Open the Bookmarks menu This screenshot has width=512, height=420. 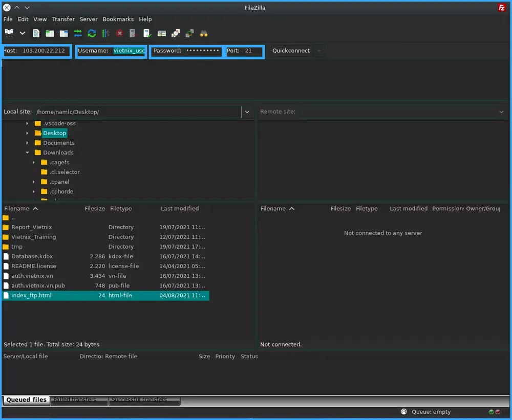pos(118,19)
